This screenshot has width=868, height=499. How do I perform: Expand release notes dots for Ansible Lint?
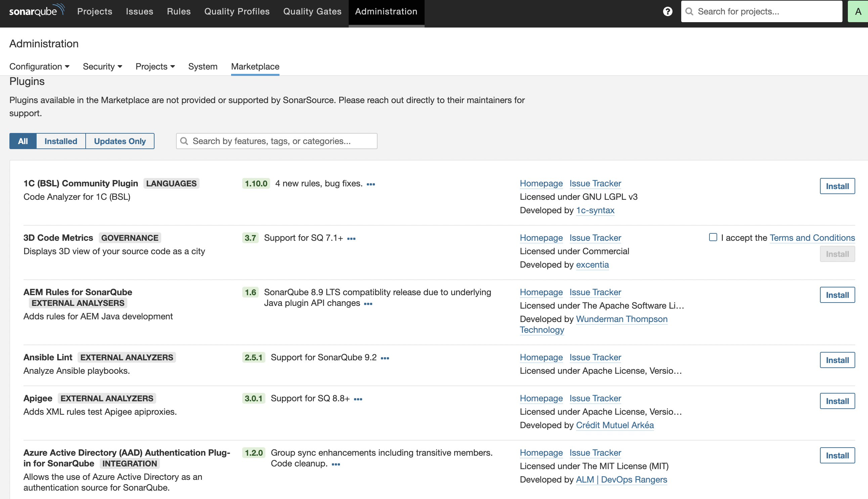[385, 358]
